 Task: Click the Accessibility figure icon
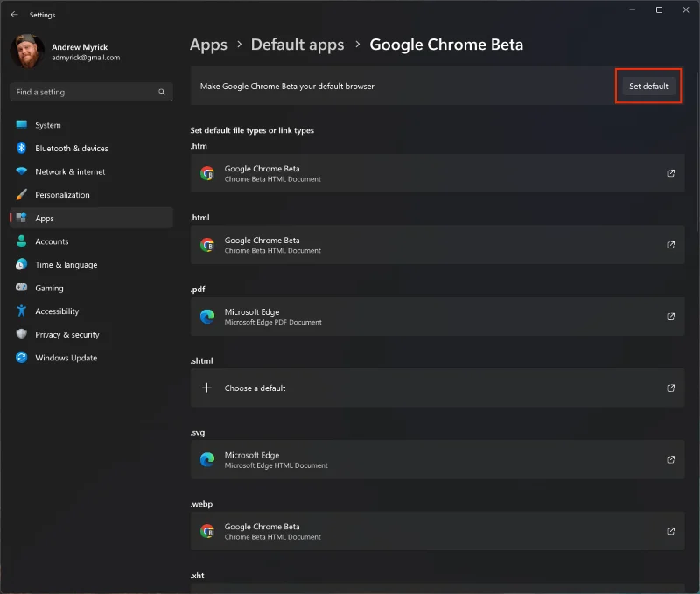[21, 311]
